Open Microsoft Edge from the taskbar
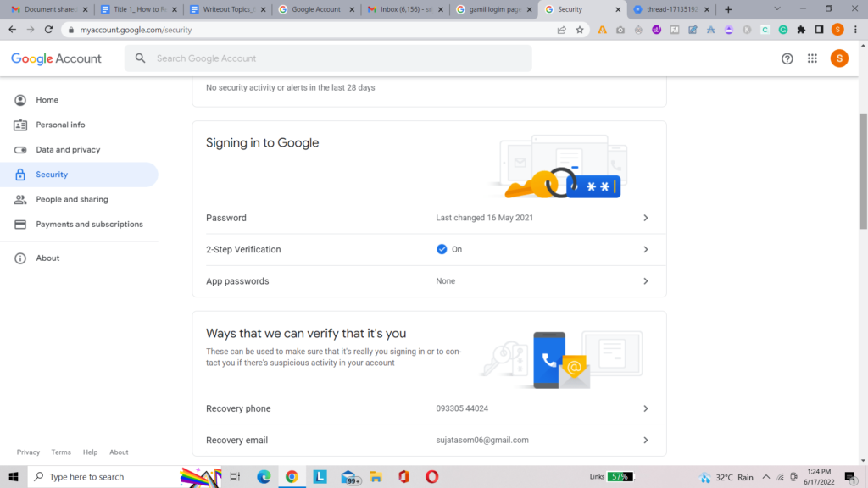The image size is (868, 488). tap(264, 476)
